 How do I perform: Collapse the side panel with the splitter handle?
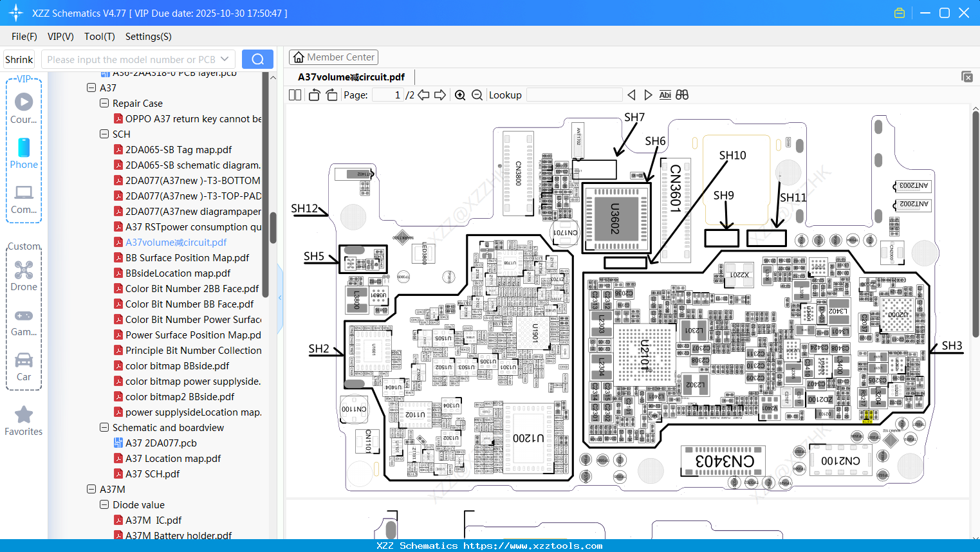(x=280, y=297)
